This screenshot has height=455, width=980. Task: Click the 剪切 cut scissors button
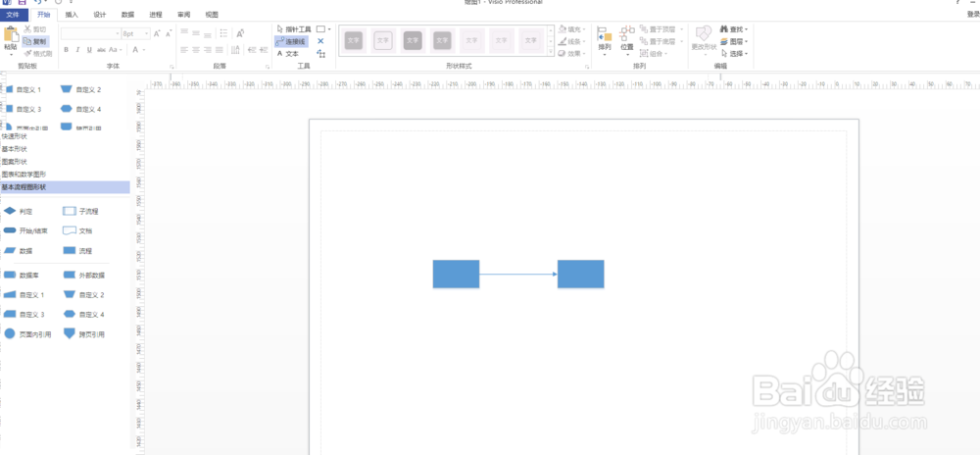click(35, 29)
